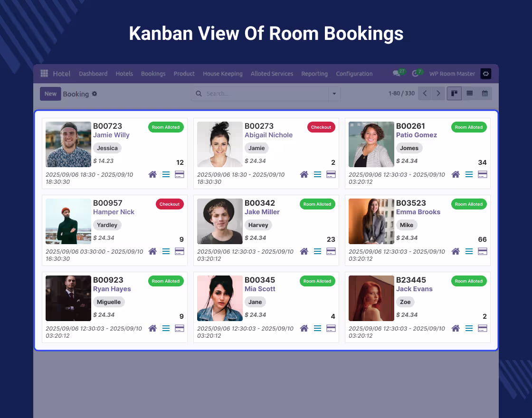The height and width of the screenshot is (418, 532).
Task: Click the 1-80 / 330 pager text
Action: pos(402,93)
